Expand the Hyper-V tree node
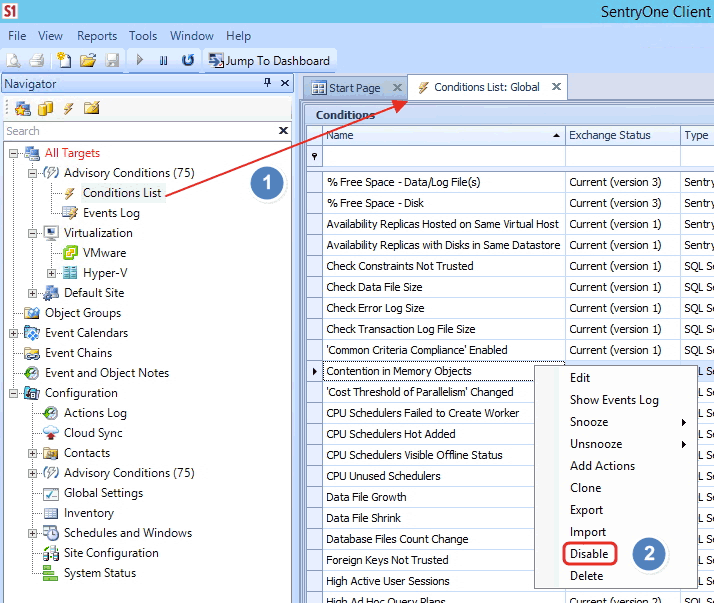714x603 pixels. click(x=51, y=273)
